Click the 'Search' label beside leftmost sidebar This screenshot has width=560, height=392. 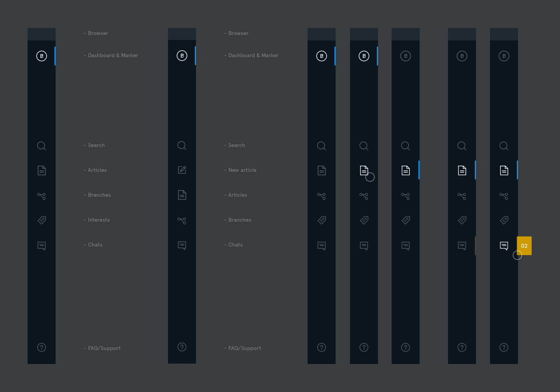point(96,145)
